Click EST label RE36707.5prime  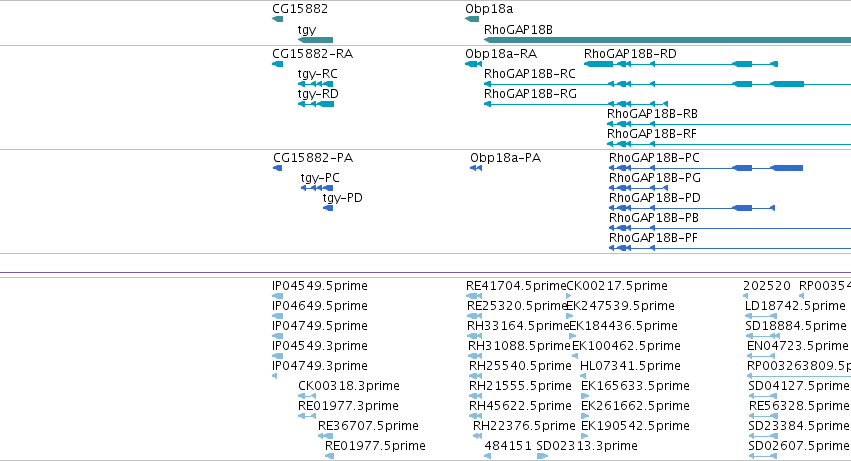pos(369,427)
